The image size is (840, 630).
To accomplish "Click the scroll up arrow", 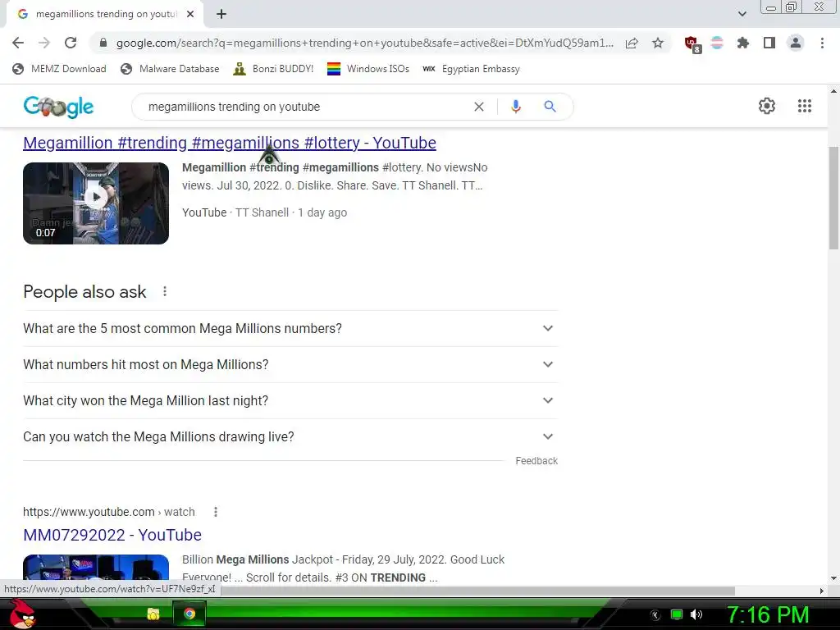I will click(x=833, y=91).
